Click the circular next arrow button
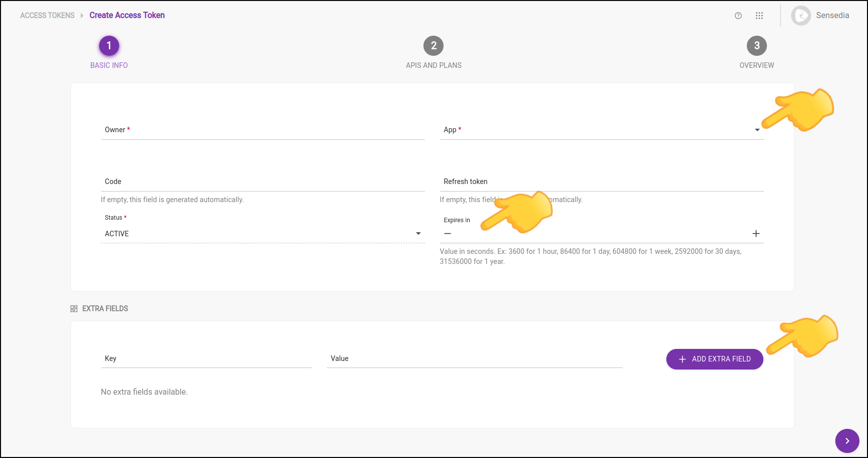The width and height of the screenshot is (868, 458). [x=847, y=441]
